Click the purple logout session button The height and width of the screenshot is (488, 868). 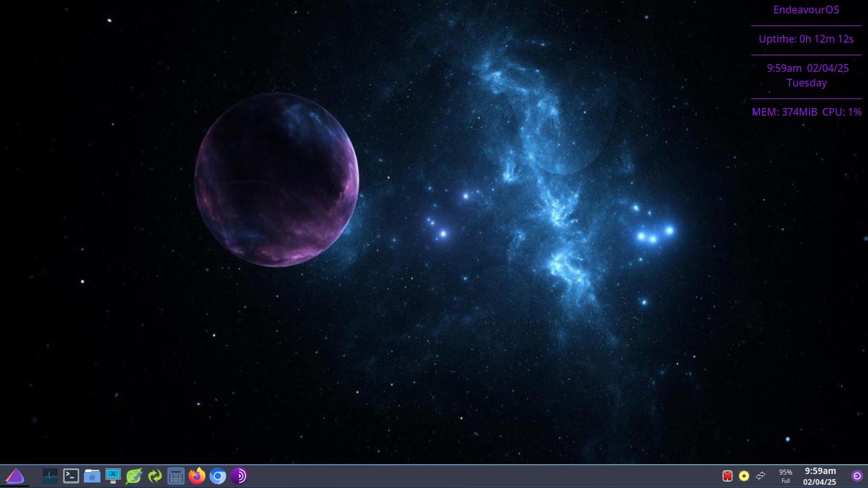pos(857,476)
